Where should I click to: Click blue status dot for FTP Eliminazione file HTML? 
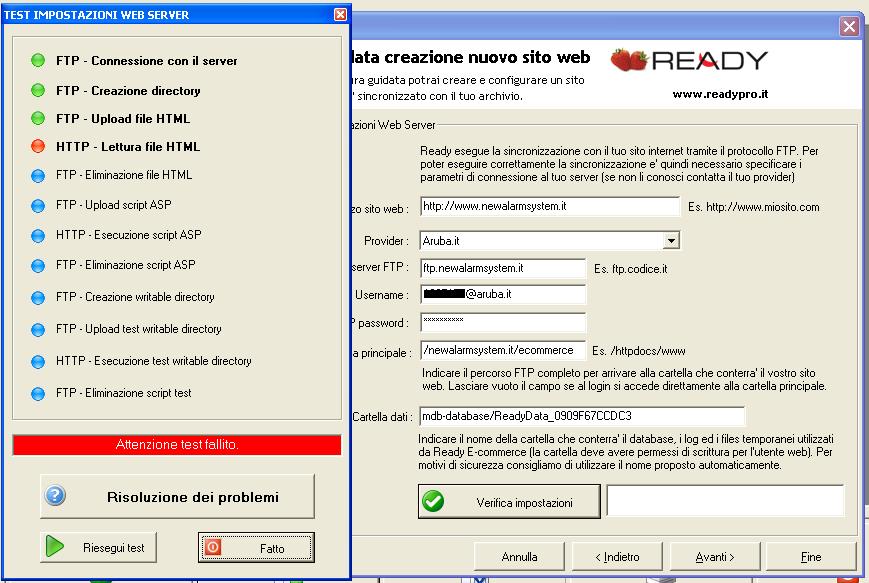(38, 176)
